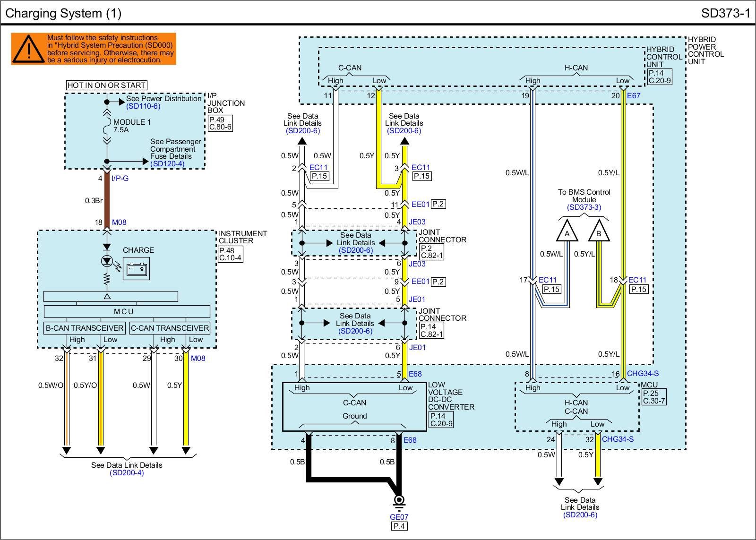Open the SD110-6 power distribution link
756x540 pixels.
tap(143, 106)
